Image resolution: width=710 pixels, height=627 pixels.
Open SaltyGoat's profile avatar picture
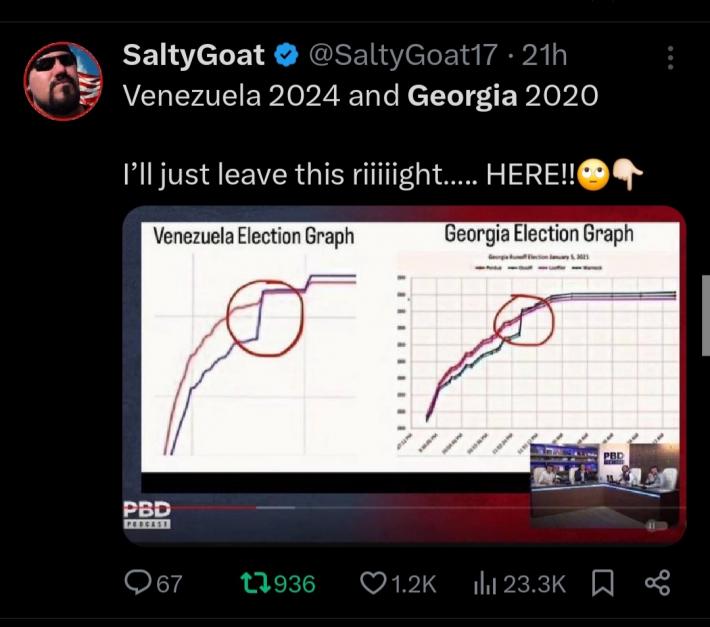pos(62,81)
